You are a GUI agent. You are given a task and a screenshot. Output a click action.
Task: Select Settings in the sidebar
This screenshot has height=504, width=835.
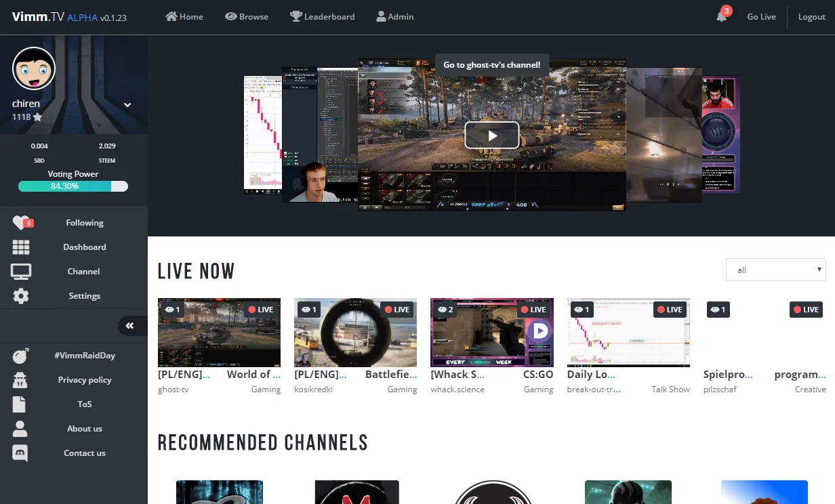[85, 296]
